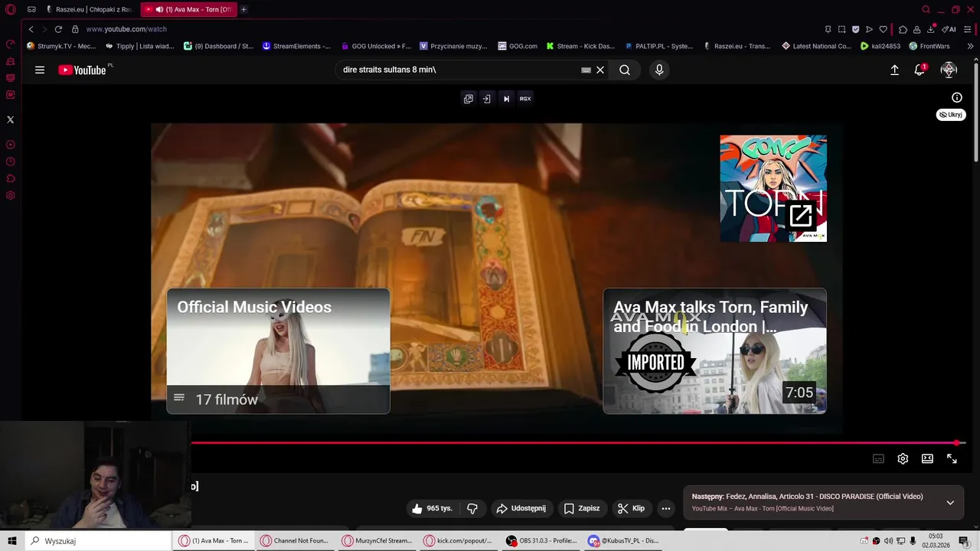Open the Stream - Kick Dashboard bookmark

(x=580, y=46)
